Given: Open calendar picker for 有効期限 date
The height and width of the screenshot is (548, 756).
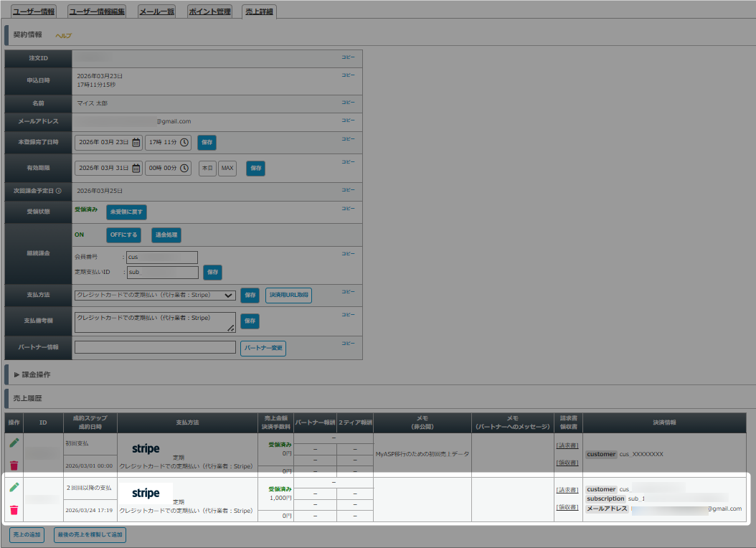Looking at the screenshot, I should point(136,169).
